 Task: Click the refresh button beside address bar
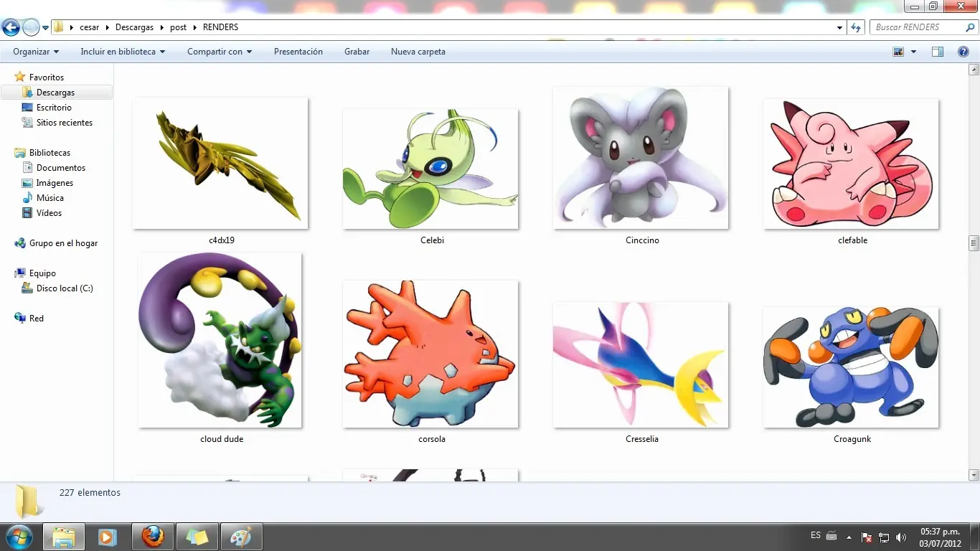(x=855, y=27)
